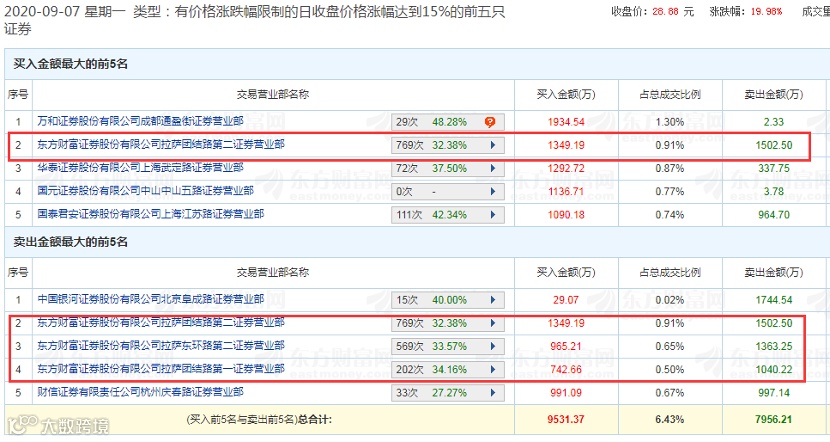
Task: Click the 卖出金额最大的前5名 section heading
Action: (x=70, y=242)
